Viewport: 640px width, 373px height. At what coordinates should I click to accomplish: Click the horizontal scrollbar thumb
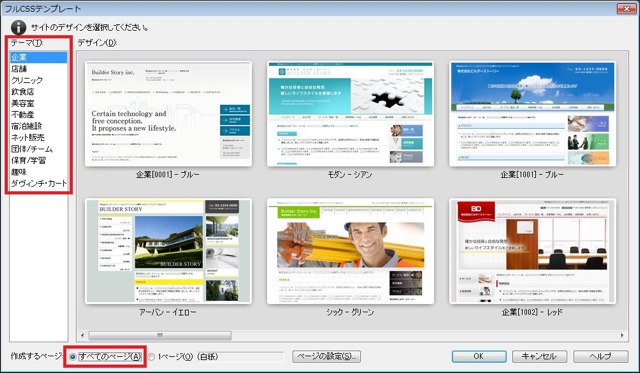[160, 335]
